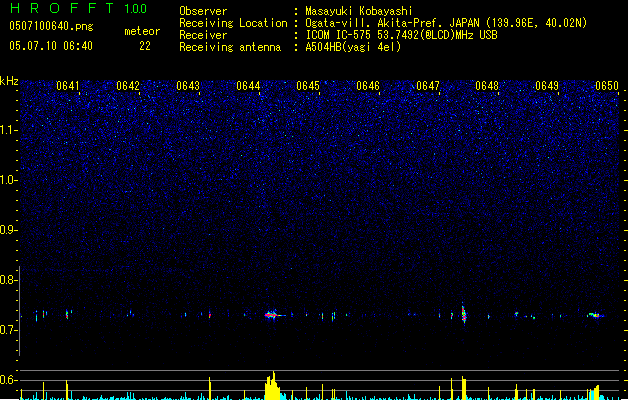
Task: Select the A504HB antenna description
Action: point(353,47)
